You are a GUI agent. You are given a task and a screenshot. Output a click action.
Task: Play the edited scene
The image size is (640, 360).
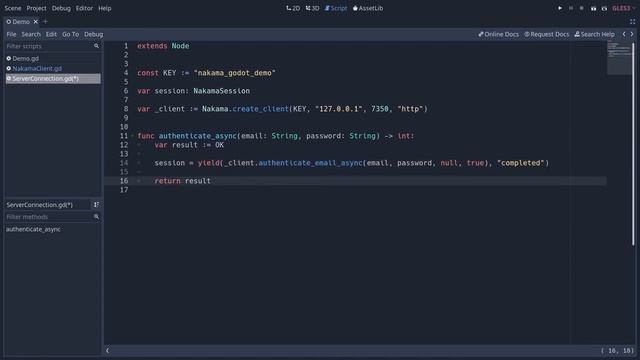pos(593,8)
